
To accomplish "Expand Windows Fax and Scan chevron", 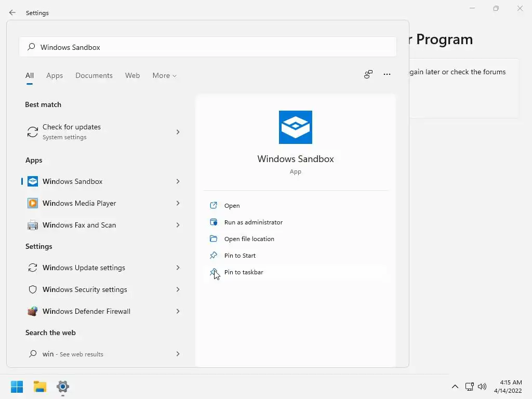I will (178, 225).
